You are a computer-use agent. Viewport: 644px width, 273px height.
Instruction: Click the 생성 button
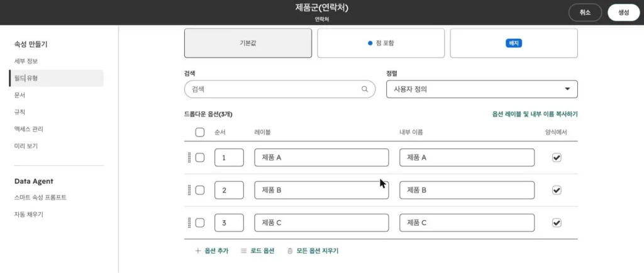tap(623, 13)
